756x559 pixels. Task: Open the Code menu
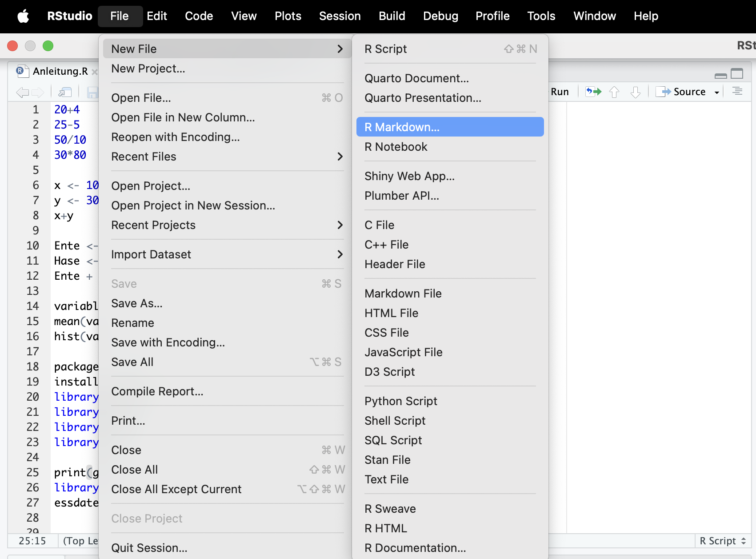pyautogui.click(x=199, y=16)
